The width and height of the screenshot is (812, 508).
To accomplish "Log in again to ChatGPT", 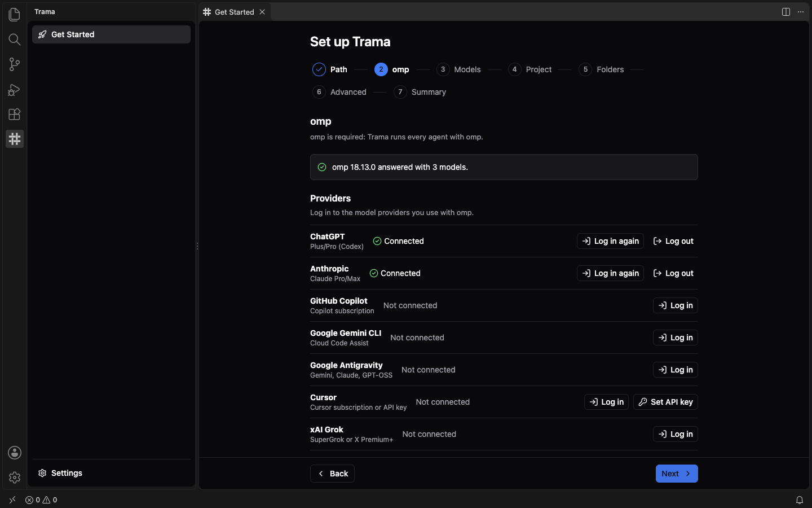I will point(610,241).
